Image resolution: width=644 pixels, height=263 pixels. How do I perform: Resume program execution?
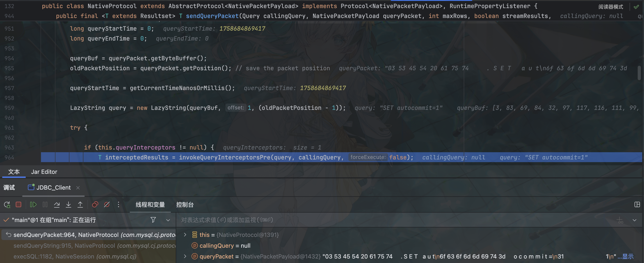[33, 205]
